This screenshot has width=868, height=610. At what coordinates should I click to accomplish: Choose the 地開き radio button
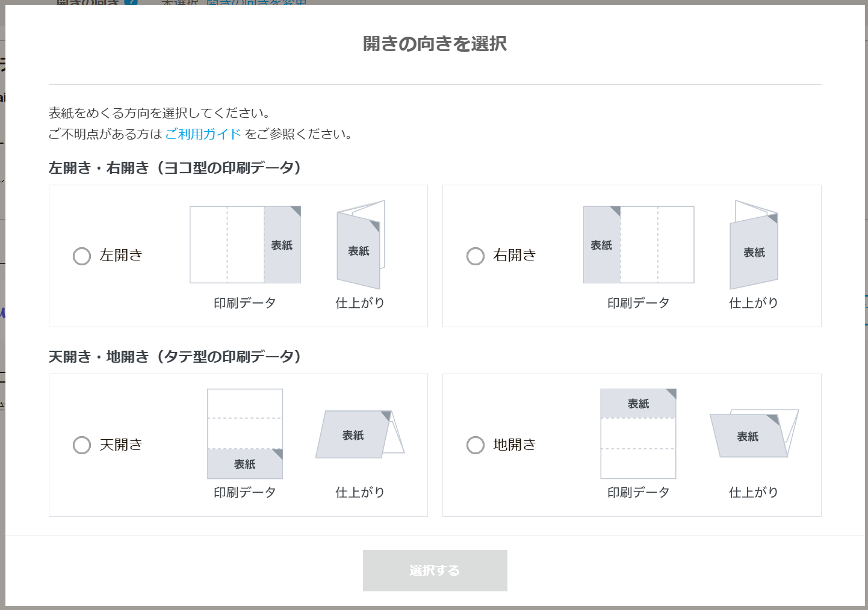pyautogui.click(x=476, y=445)
